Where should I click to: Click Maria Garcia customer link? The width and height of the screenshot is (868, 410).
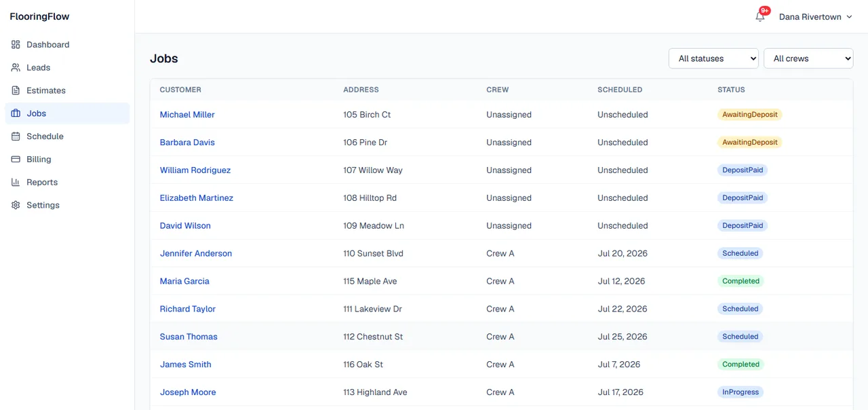(x=184, y=281)
